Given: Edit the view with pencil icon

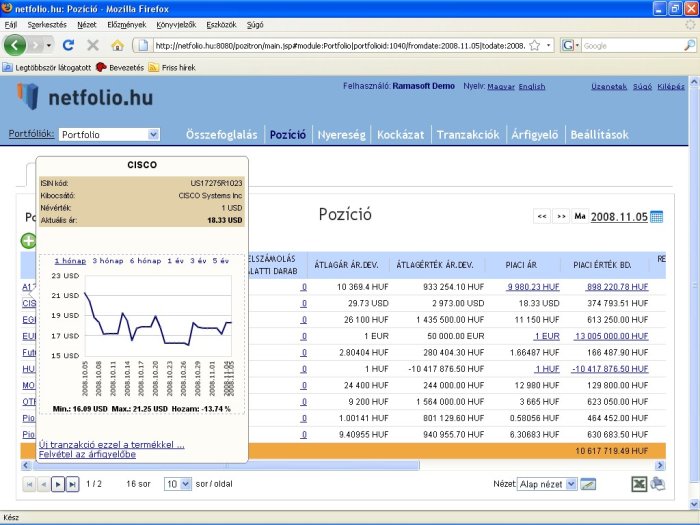Looking at the screenshot, I should pyautogui.click(x=588, y=484).
